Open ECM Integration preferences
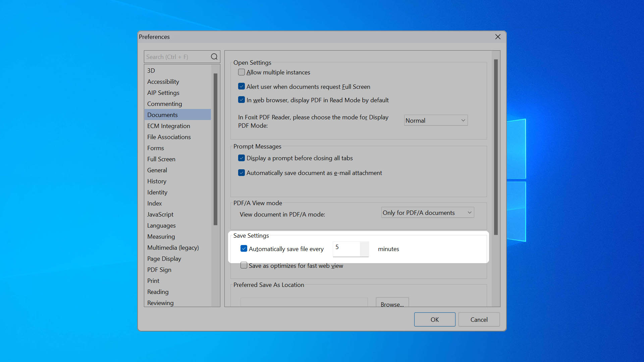The width and height of the screenshot is (644, 362). pyautogui.click(x=178, y=126)
